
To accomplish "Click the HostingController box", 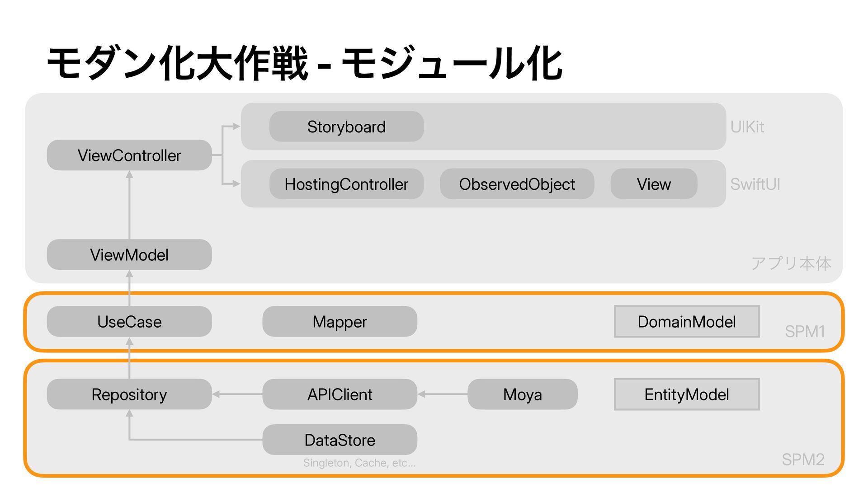I will (346, 184).
